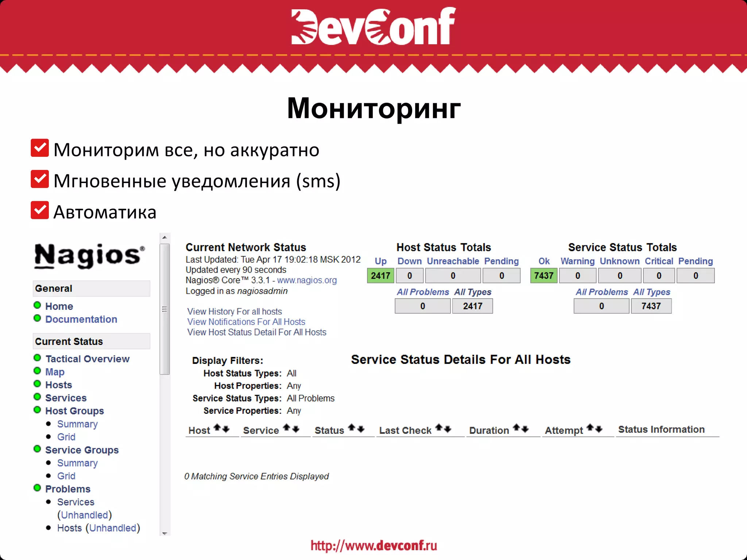Open the Host Groups page
747x560 pixels.
coord(74,411)
